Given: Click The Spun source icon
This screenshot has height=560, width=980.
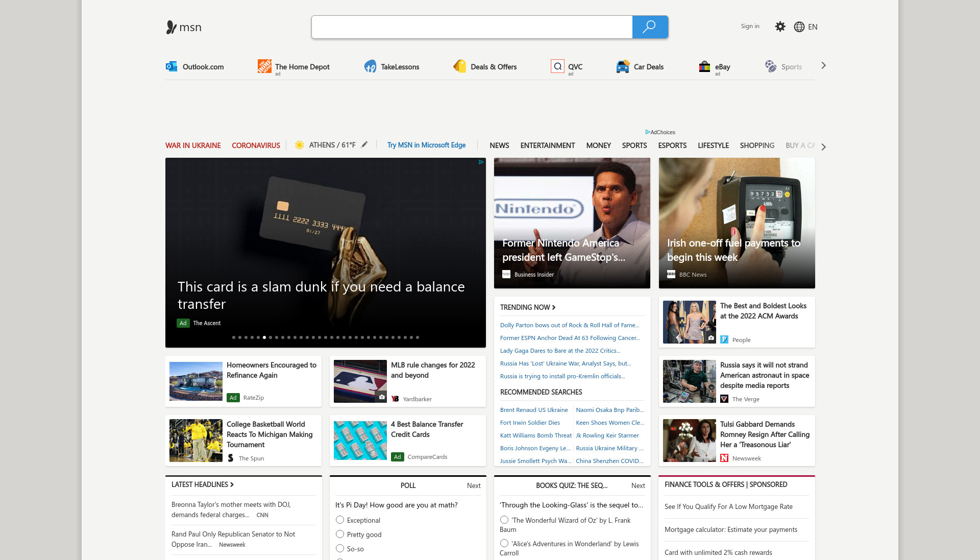Looking at the screenshot, I should tap(231, 458).
